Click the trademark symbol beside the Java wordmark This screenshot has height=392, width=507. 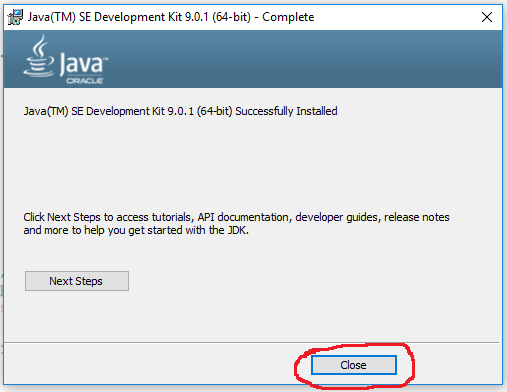pyautogui.click(x=106, y=59)
